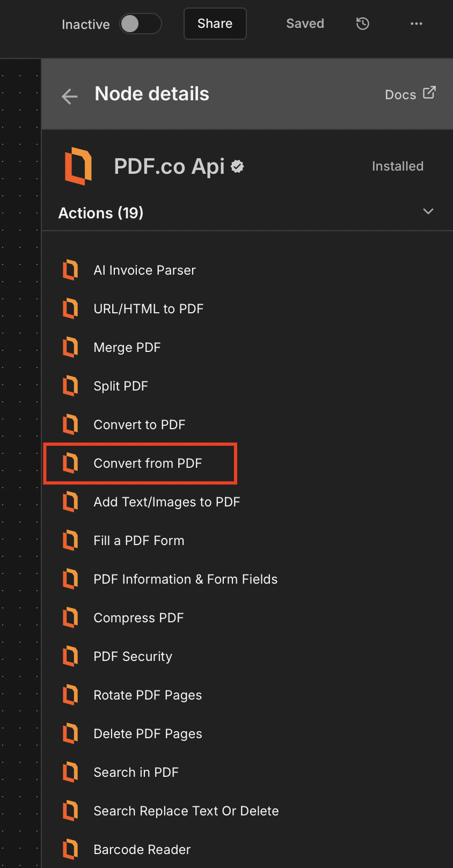This screenshot has width=453, height=868.
Task: Choose the PDF Security action
Action: 133,656
